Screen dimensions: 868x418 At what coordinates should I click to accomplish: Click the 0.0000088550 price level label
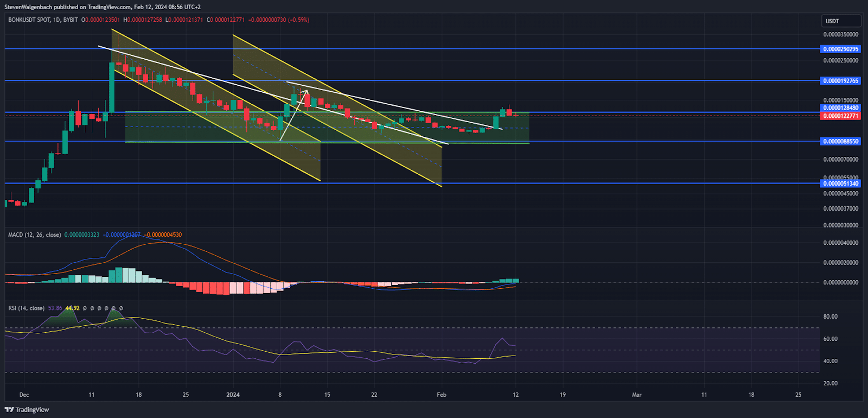pos(840,141)
